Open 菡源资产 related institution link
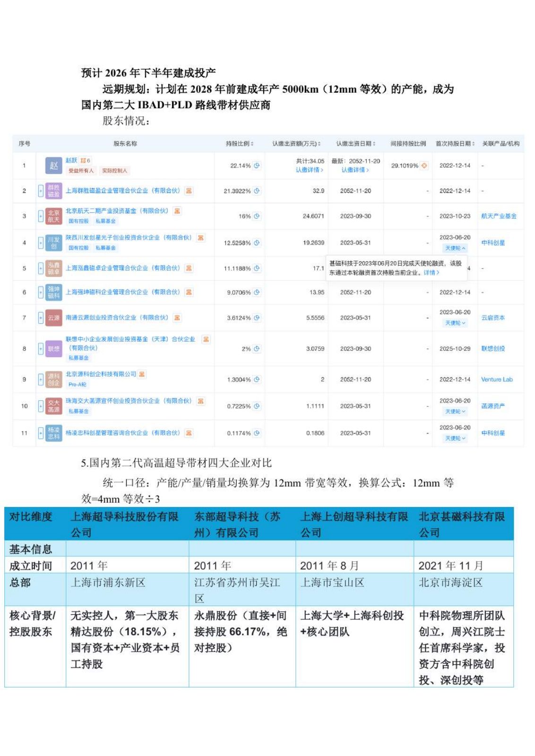Screen dimensions: 535x756 [x=493, y=406]
